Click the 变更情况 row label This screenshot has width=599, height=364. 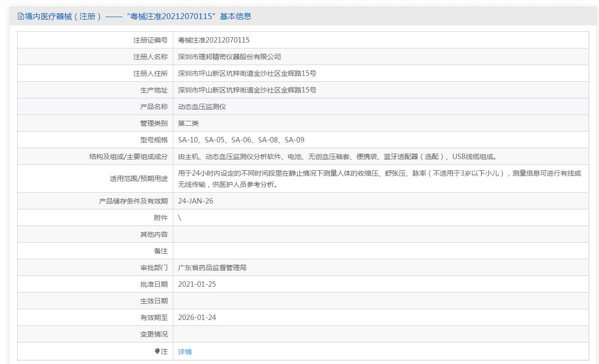click(x=154, y=334)
